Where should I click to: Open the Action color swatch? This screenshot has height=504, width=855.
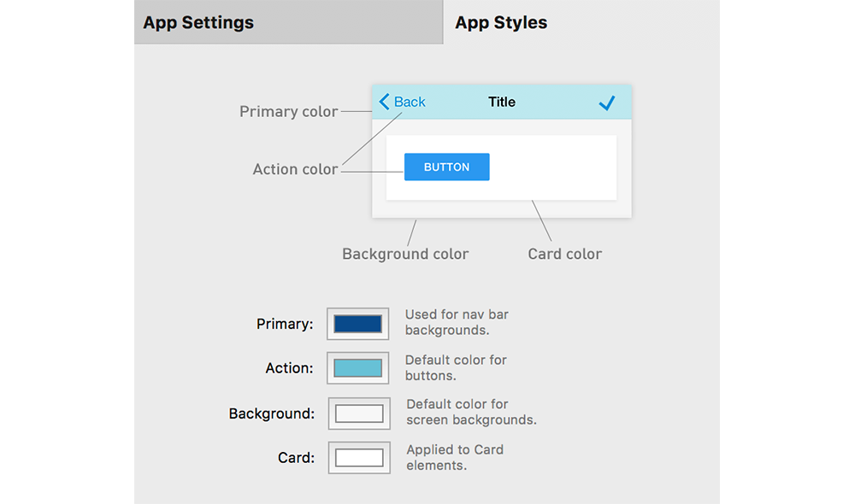357,368
